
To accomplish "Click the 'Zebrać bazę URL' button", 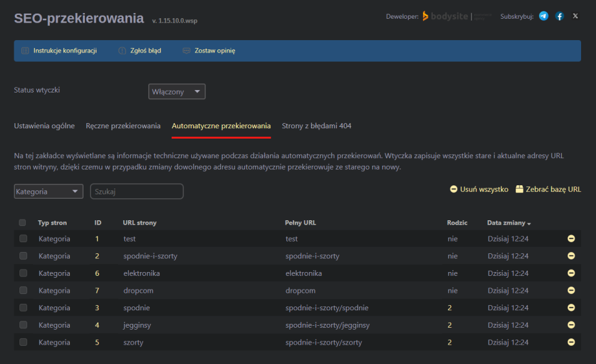I will tap(548, 189).
